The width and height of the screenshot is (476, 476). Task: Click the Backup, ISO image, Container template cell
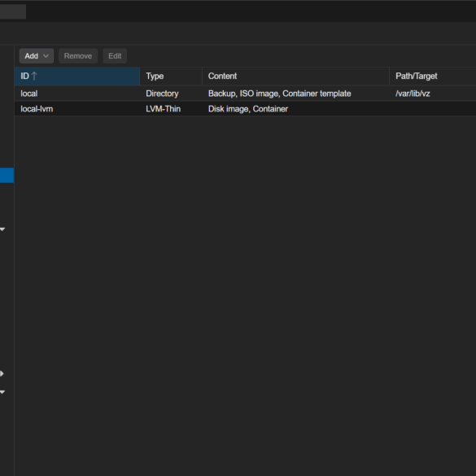280,94
